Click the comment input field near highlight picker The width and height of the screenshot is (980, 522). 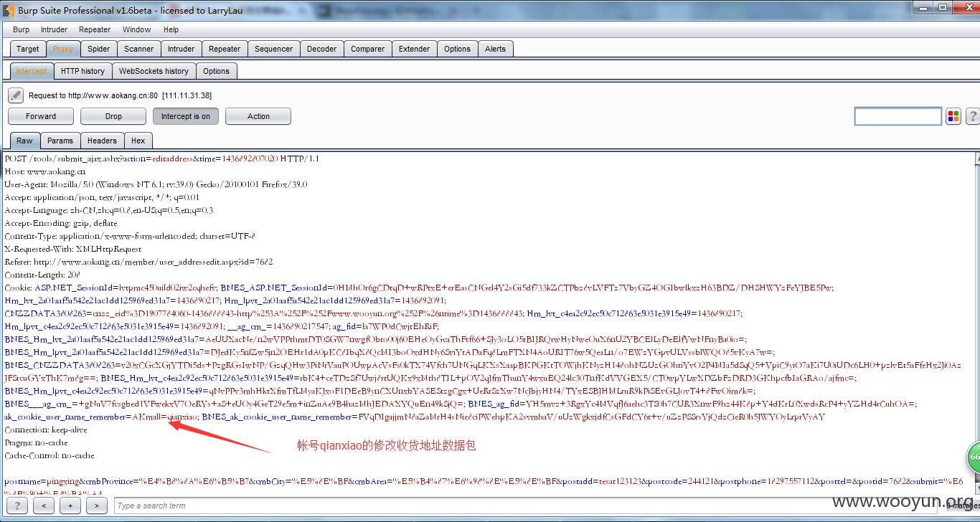tap(897, 116)
